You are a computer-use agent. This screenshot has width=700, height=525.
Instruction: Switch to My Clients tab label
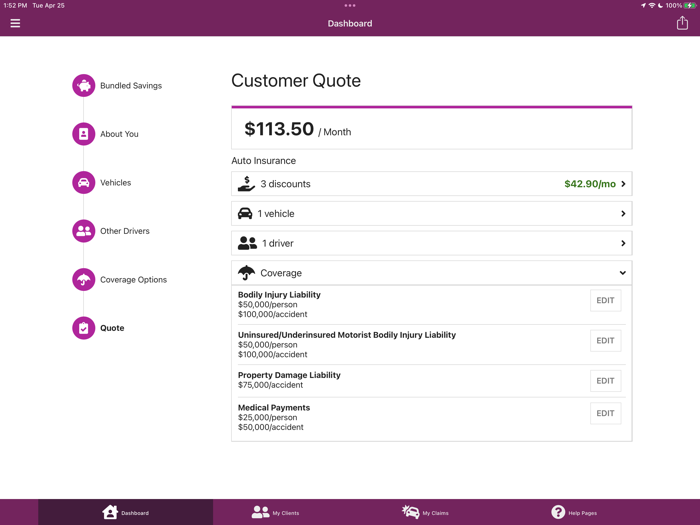(286, 513)
